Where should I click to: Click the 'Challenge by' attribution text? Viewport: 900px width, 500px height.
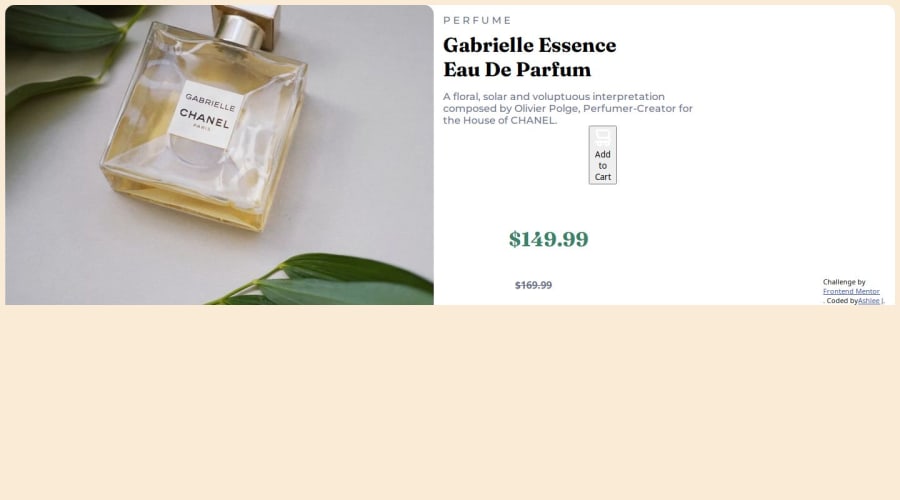(x=844, y=282)
